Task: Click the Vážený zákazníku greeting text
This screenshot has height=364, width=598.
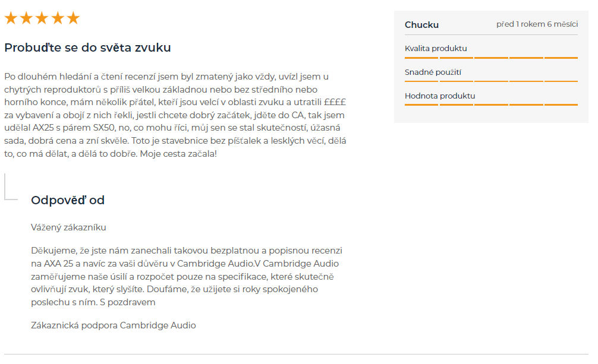Action: click(x=68, y=227)
